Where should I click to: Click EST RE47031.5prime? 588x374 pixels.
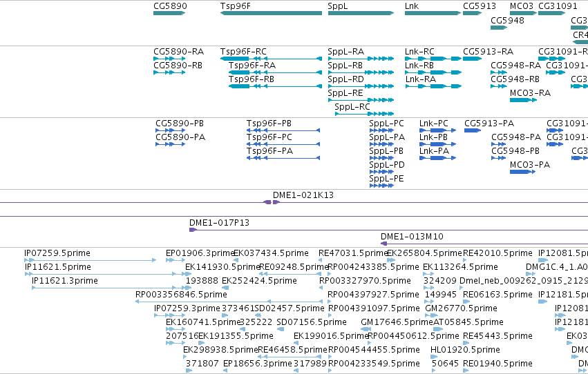tap(320, 260)
